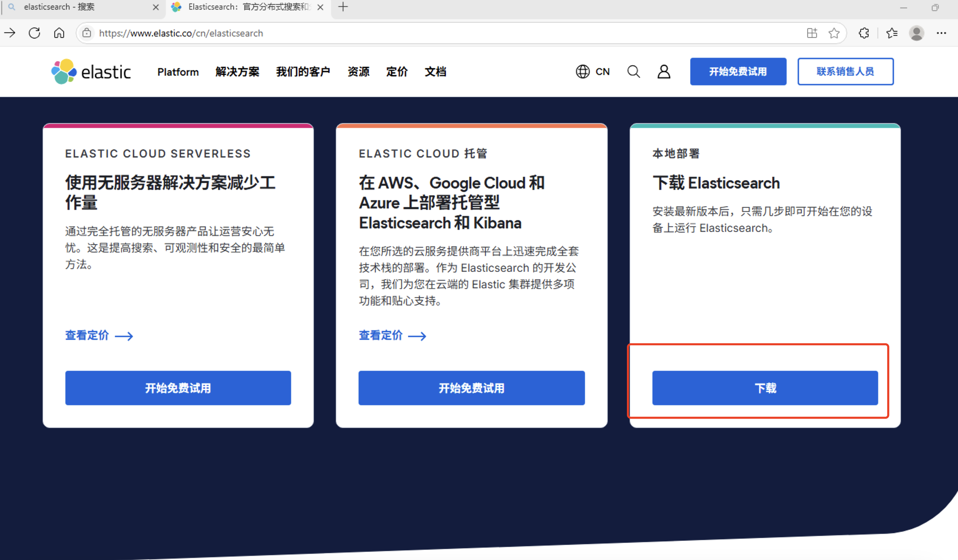The width and height of the screenshot is (958, 560).
Task: Add page to favorites star icon
Action: 834,33
